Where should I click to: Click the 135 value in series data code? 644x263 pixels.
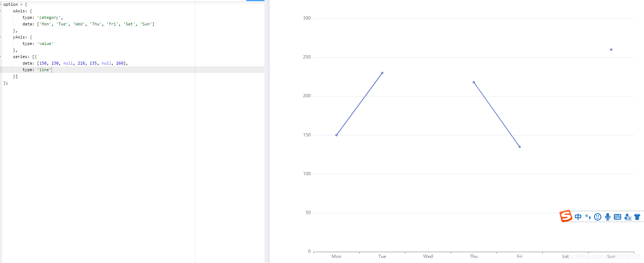(93, 63)
